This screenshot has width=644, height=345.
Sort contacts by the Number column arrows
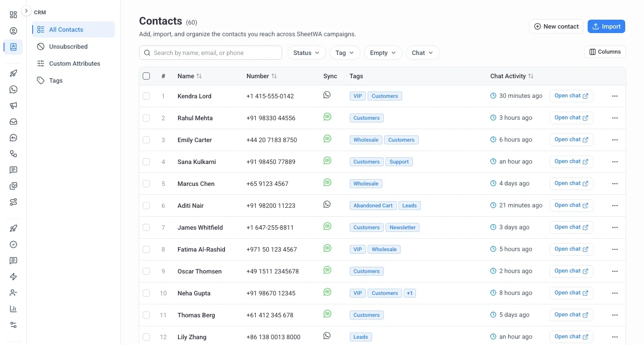click(274, 76)
